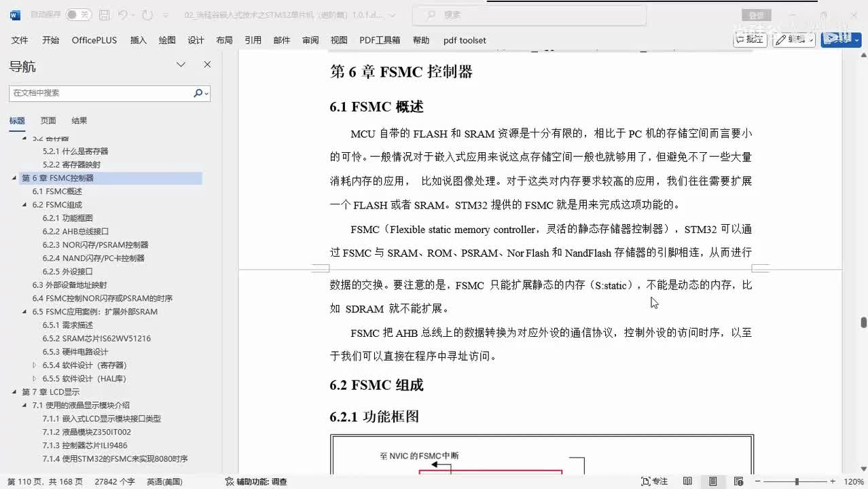
Task: Switch to the 视图 ribbon tab
Action: click(x=339, y=40)
